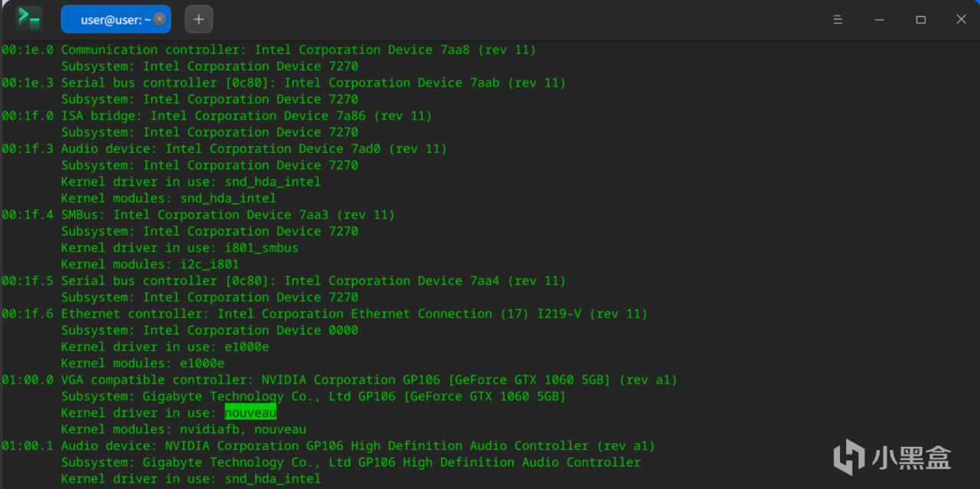Click the Kernel modules: nvidiafb, nouveau line

(184, 429)
